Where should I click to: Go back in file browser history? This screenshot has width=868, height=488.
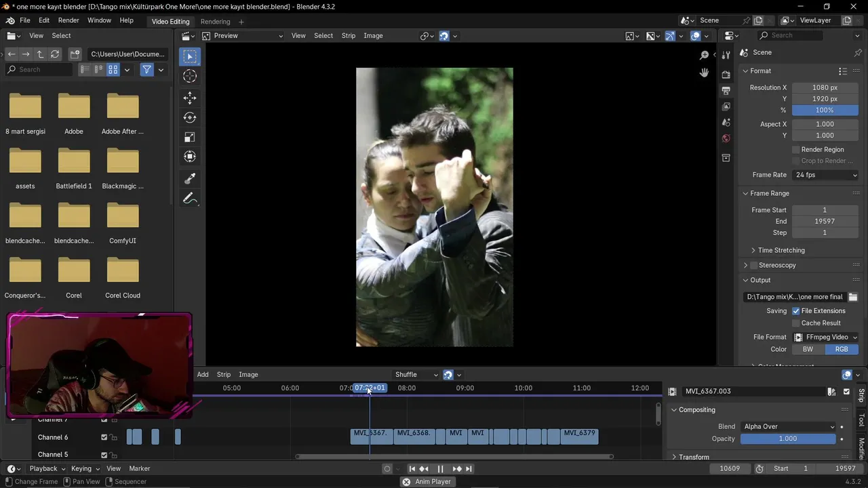point(12,54)
